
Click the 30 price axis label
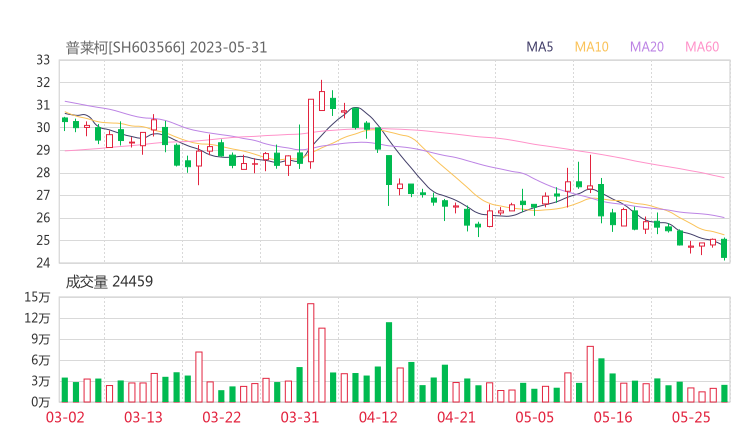[43, 127]
